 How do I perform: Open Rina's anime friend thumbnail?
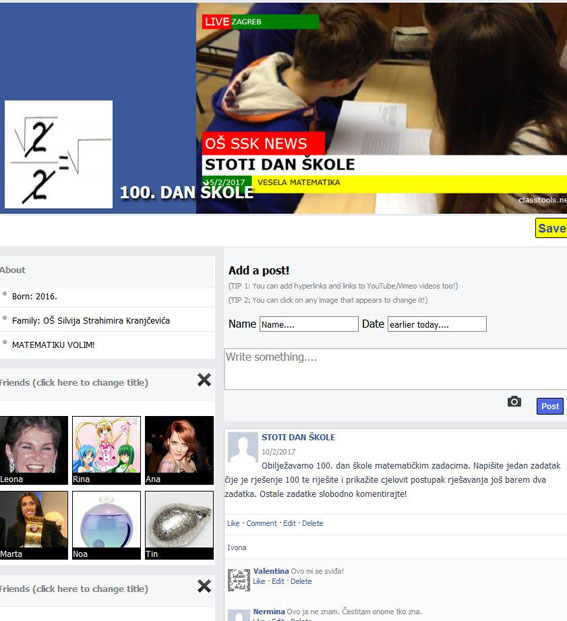[x=107, y=450]
